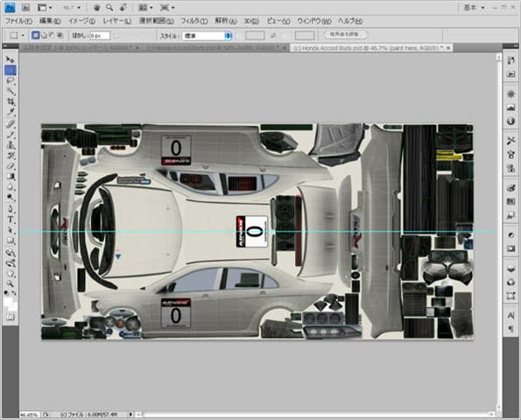This screenshot has height=420, width=521.
Task: Click the vertical scrollbar down arrow
Action: point(499,406)
